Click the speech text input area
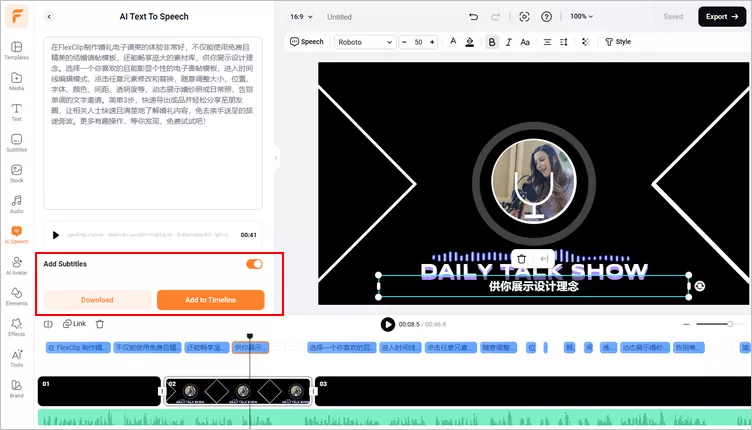The width and height of the screenshot is (752, 430). (x=153, y=123)
